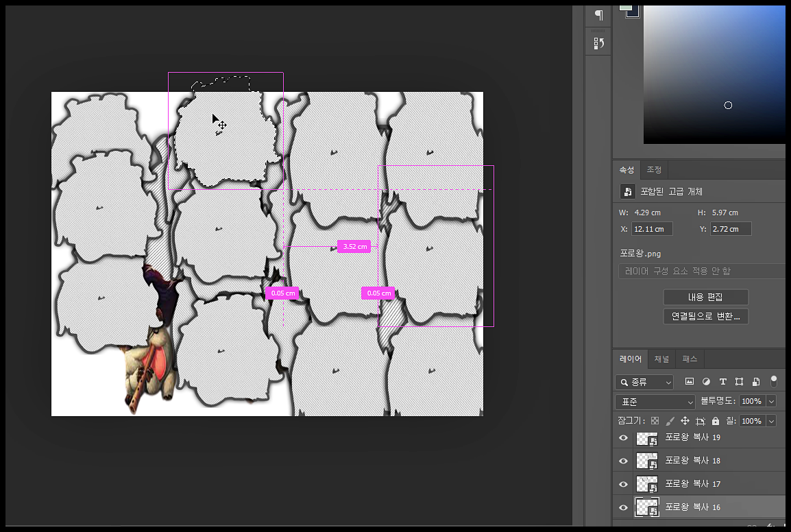The height and width of the screenshot is (532, 791).
Task: Hide layer 포로왕 복사 18
Action: click(624, 461)
